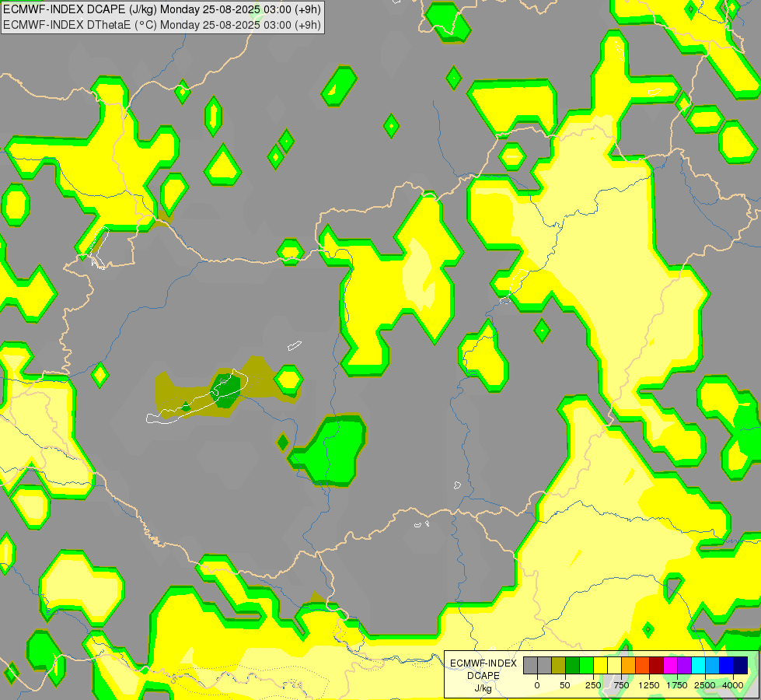Select the red-orange legend swatch
Image resolution: width=761 pixels, height=700 pixels.
click(x=642, y=665)
